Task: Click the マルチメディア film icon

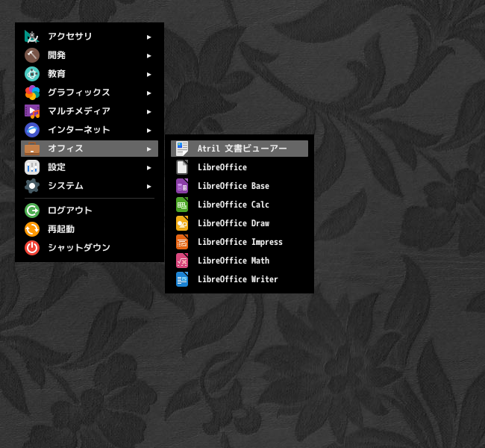Action: point(32,111)
